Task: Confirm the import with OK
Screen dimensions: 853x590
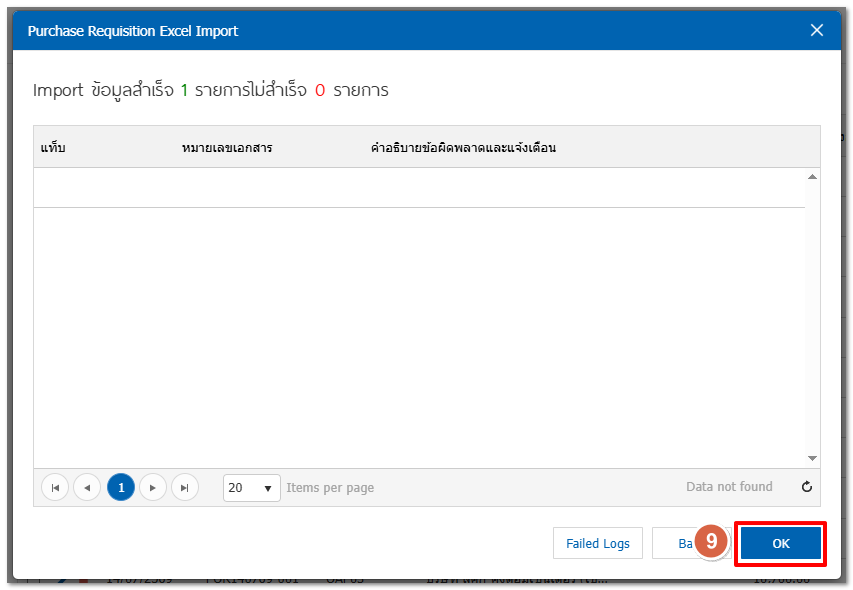Action: pos(781,543)
